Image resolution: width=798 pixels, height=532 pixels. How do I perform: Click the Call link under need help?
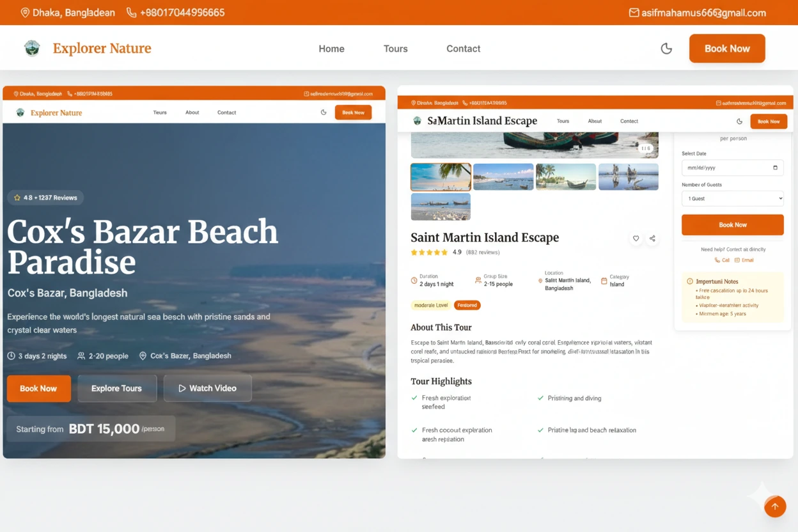(x=722, y=260)
